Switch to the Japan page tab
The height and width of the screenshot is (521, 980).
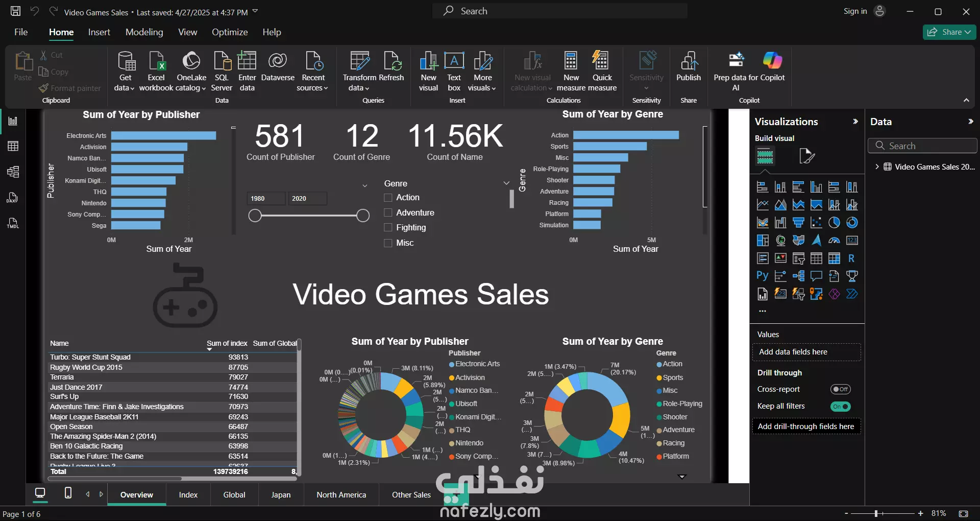click(281, 494)
